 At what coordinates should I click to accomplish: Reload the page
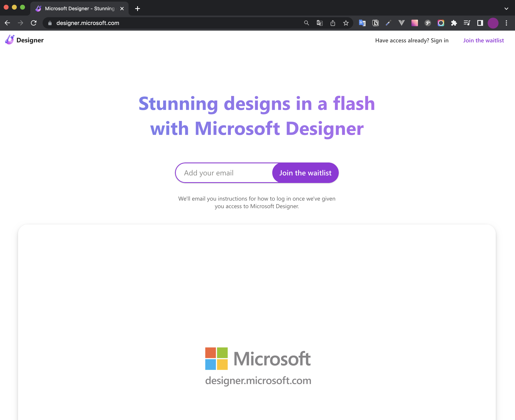(x=34, y=23)
